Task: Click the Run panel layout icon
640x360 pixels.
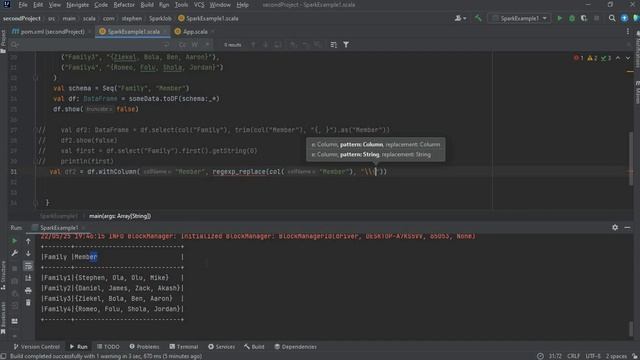Action: (15, 321)
